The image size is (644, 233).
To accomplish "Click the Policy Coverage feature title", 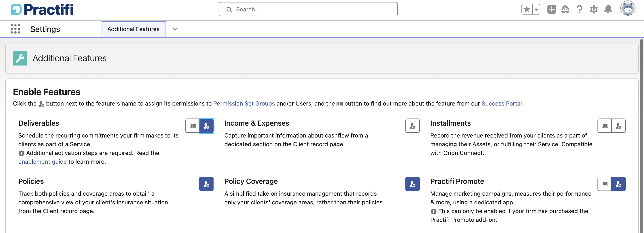I will tap(251, 181).
